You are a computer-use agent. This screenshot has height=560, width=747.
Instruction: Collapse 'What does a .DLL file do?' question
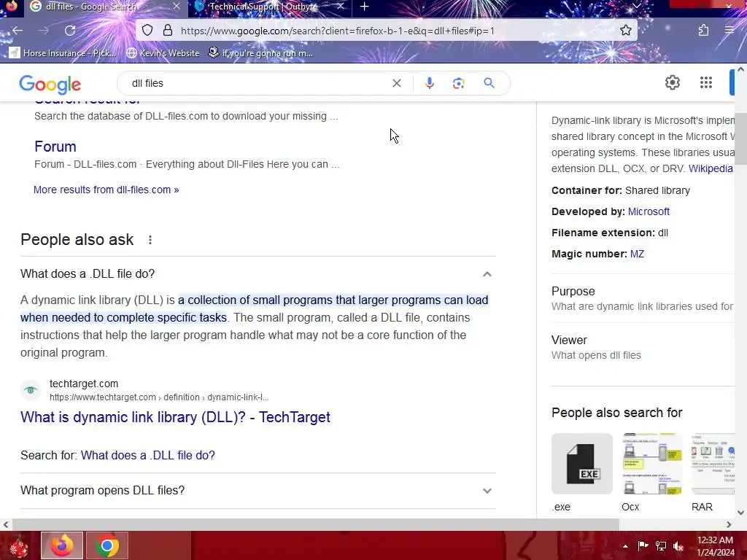click(x=258, y=274)
